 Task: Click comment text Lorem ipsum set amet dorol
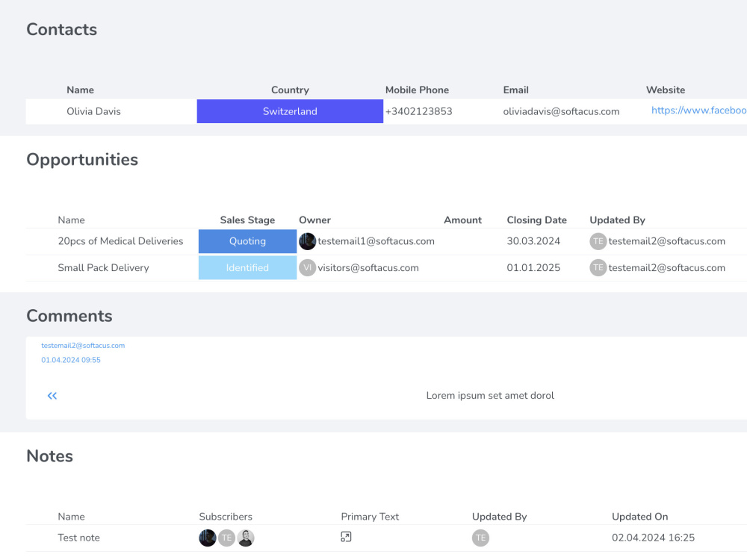coord(490,396)
